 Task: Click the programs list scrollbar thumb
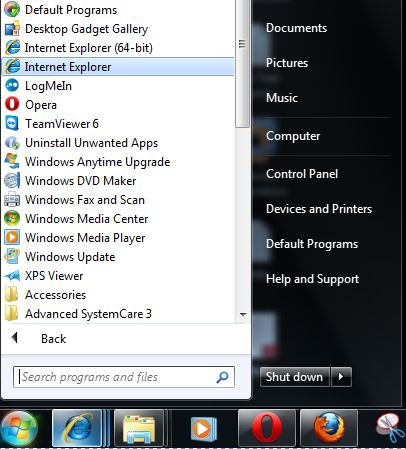tap(242, 63)
